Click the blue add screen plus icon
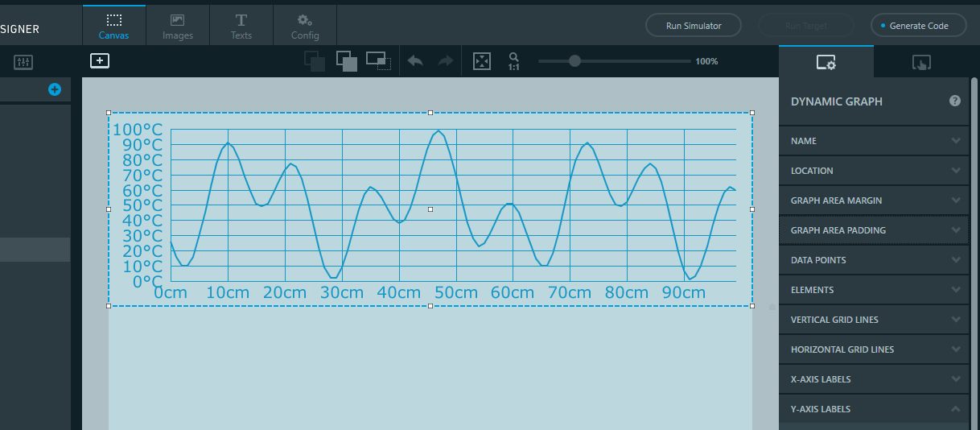This screenshot has height=430, width=980. pyautogui.click(x=55, y=89)
